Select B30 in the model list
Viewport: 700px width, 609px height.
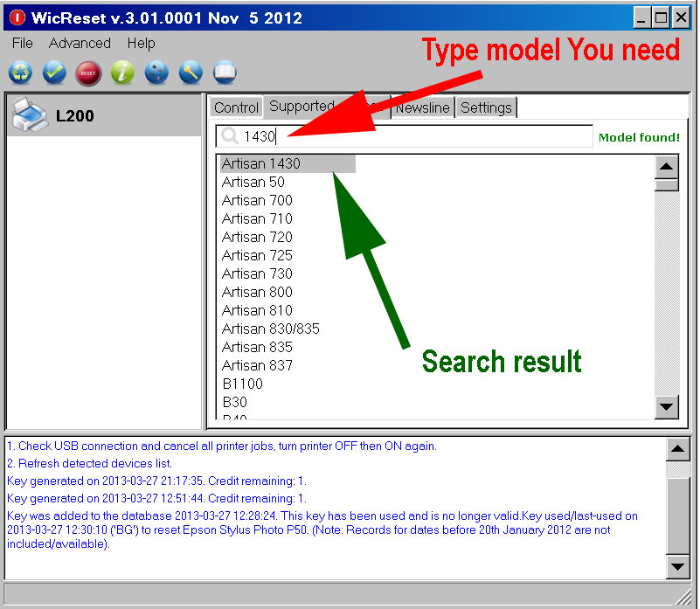coord(234,402)
